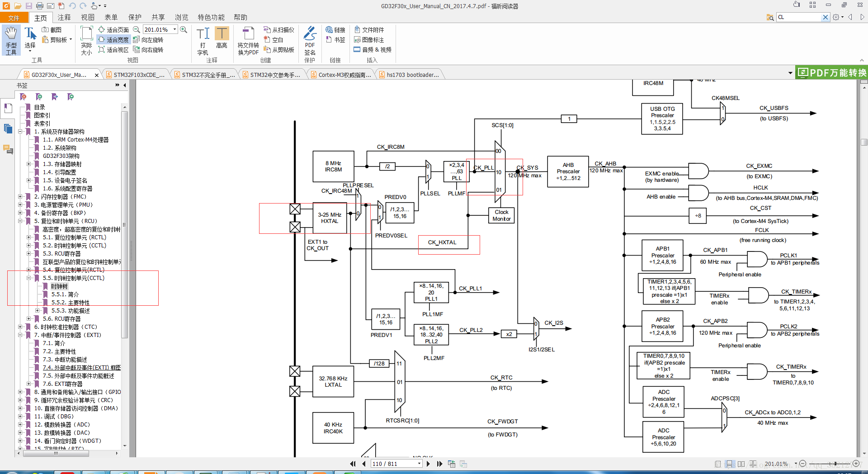Screen dimensions: 868x474
Task: Switch to single page view mode
Action: tap(718, 464)
